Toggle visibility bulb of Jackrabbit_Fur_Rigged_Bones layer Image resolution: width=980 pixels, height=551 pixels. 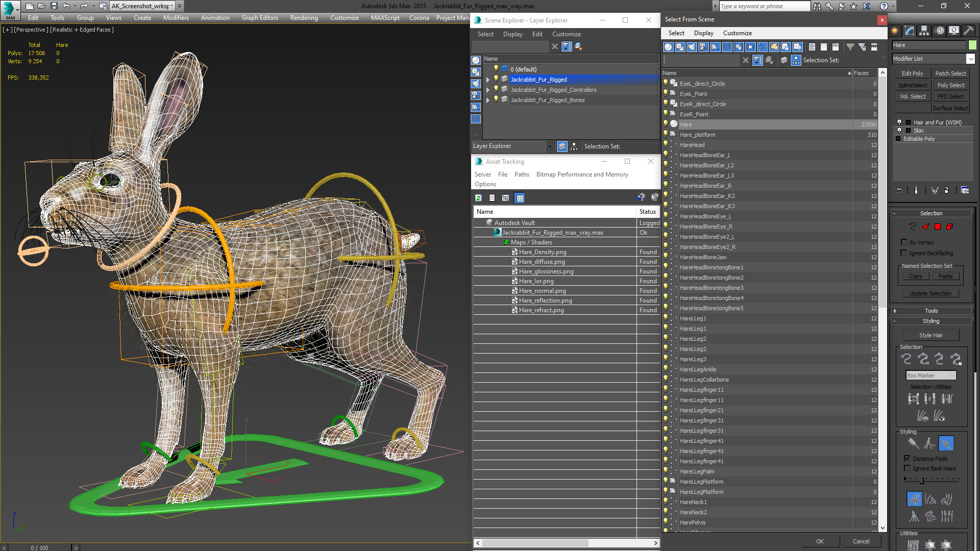click(x=496, y=99)
